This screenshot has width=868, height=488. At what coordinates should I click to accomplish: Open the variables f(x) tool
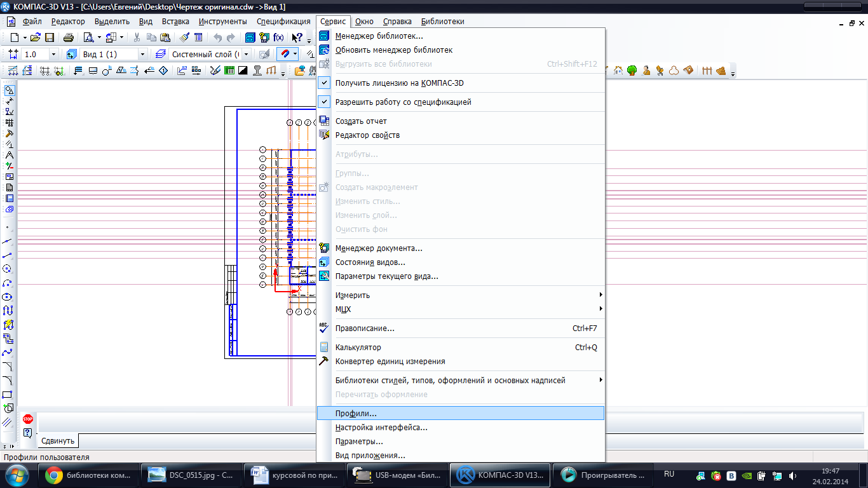coord(278,37)
